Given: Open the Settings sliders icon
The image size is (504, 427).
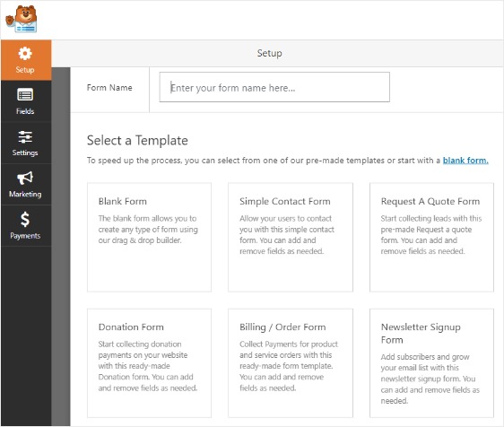Looking at the screenshot, I should [25, 136].
